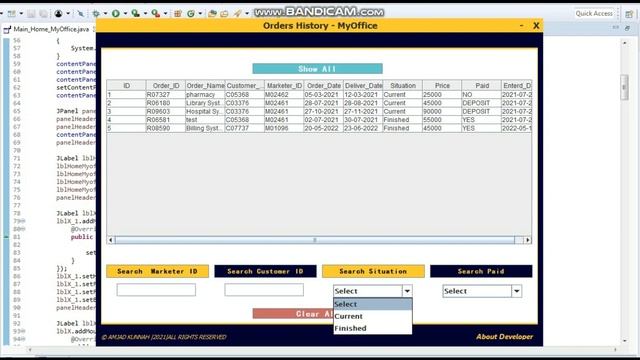Image resolution: width=640 pixels, height=360 pixels.
Task: Click the Situation column header
Action: (x=402, y=85)
